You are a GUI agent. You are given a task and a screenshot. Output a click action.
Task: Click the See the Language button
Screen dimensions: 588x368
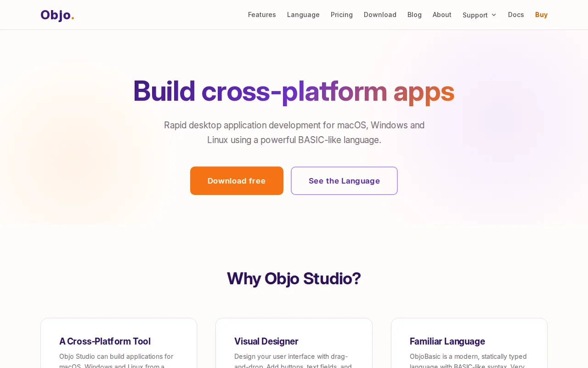tap(344, 181)
